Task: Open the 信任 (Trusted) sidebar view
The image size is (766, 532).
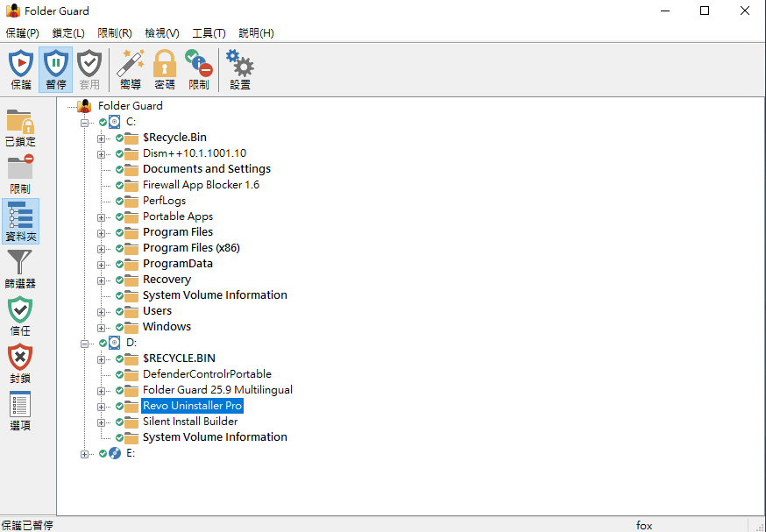Action: click(20, 316)
